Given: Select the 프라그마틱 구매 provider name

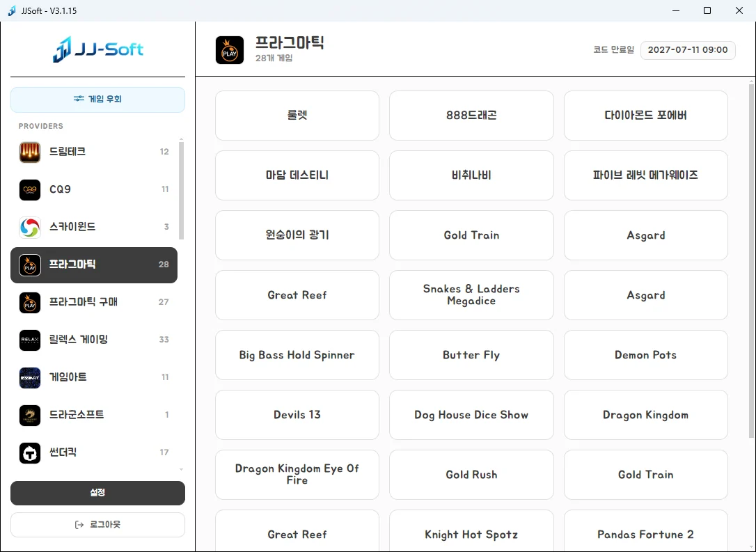Looking at the screenshot, I should 84,302.
